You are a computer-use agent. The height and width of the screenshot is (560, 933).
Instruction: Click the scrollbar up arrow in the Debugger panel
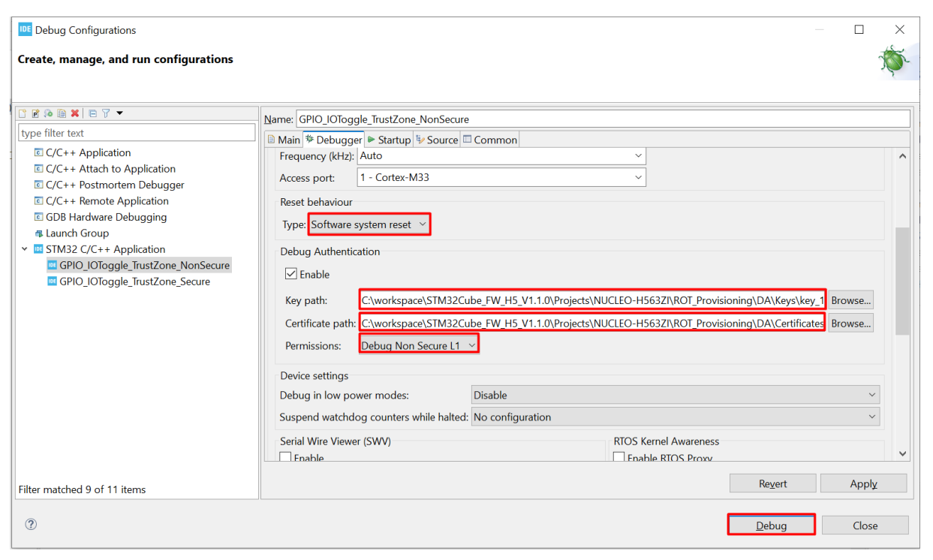[x=902, y=156]
